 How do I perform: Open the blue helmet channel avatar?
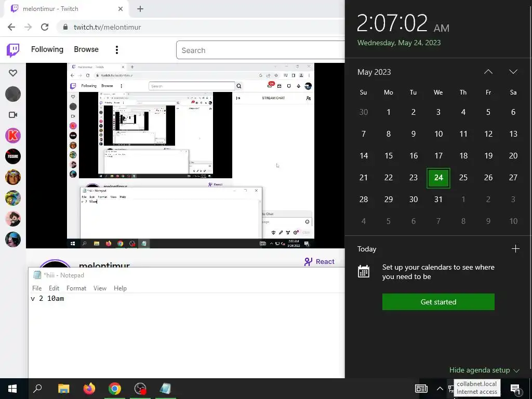(13, 240)
